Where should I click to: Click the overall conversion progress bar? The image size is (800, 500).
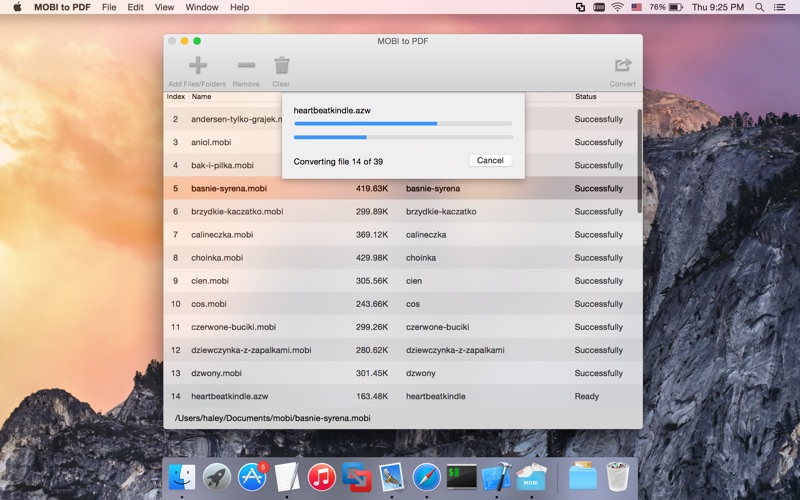coord(403,137)
